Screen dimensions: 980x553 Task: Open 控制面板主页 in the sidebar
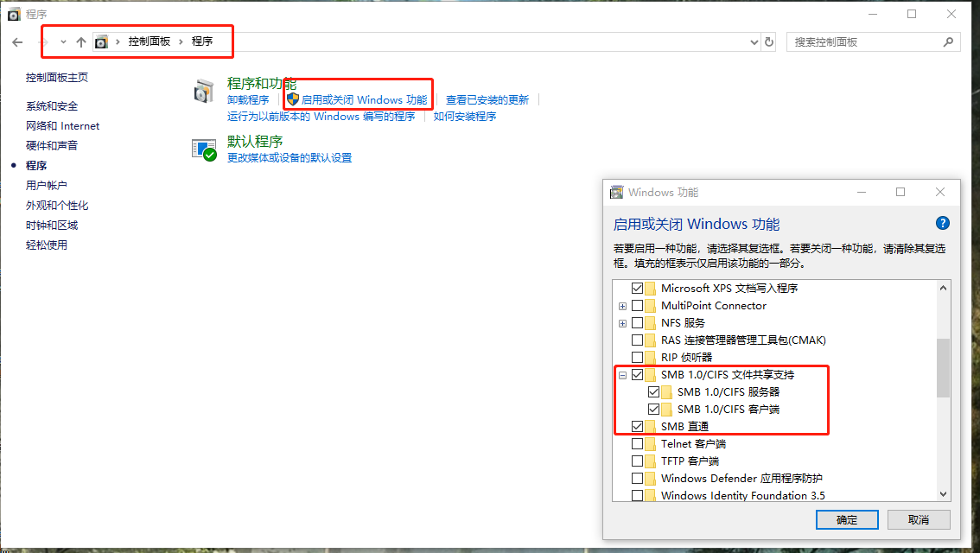click(x=57, y=78)
